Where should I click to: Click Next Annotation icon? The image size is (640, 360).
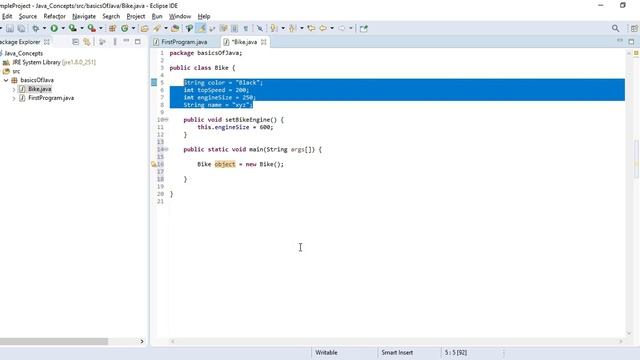[x=274, y=28]
